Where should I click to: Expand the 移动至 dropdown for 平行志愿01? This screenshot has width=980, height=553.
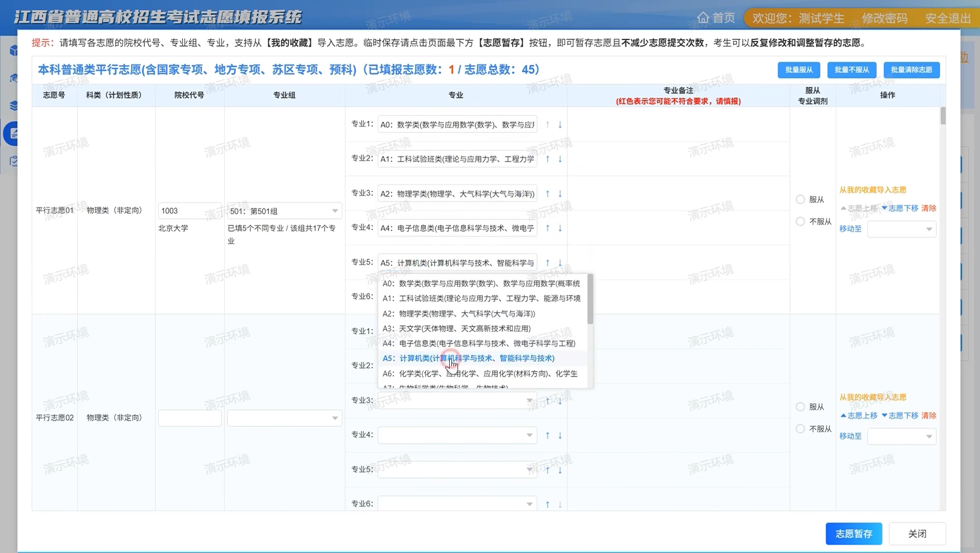[x=901, y=229]
